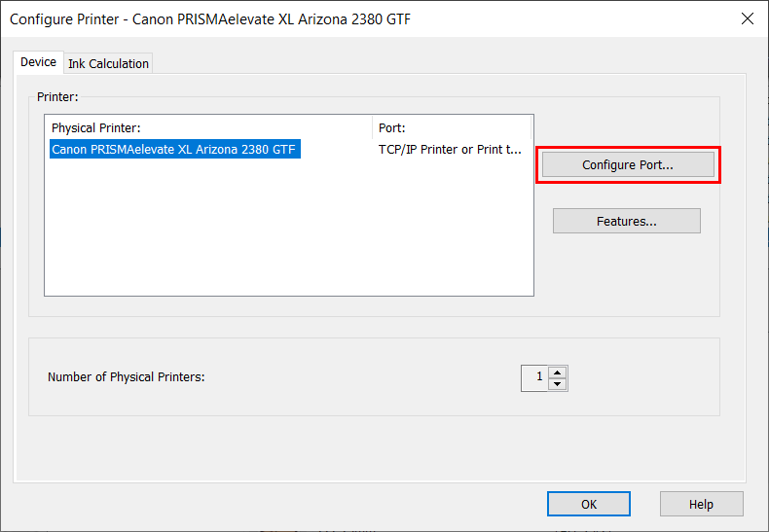
Task: Click the Features button
Action: click(x=626, y=221)
